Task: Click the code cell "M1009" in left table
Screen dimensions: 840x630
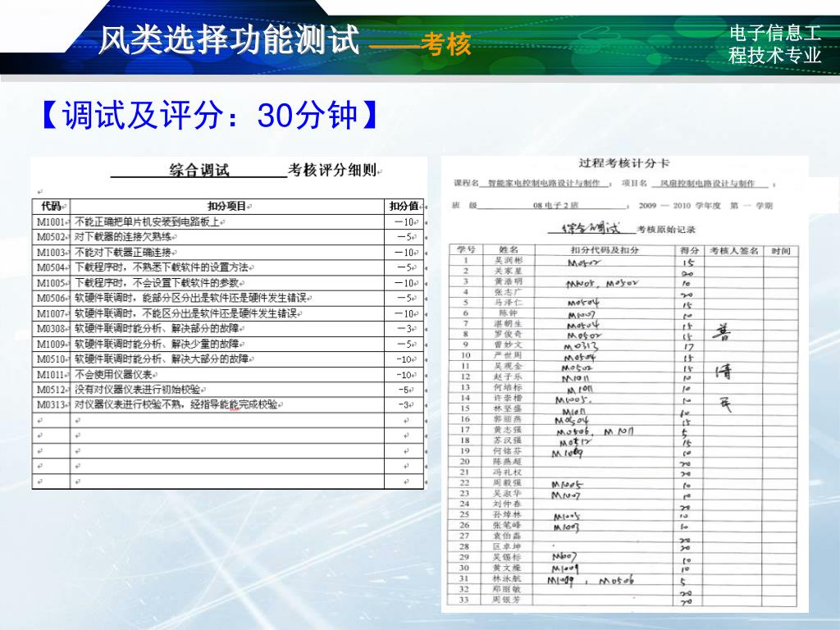Action: tap(50, 344)
